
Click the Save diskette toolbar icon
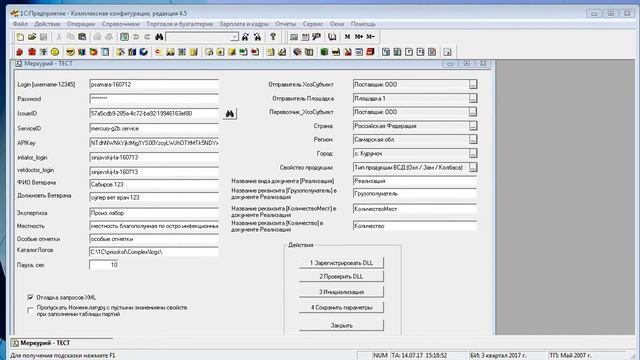pyautogui.click(x=43, y=37)
